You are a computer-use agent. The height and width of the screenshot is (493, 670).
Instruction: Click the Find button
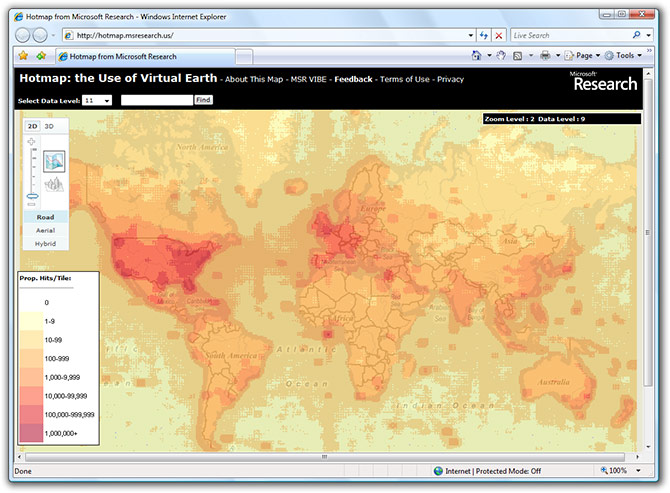203,100
